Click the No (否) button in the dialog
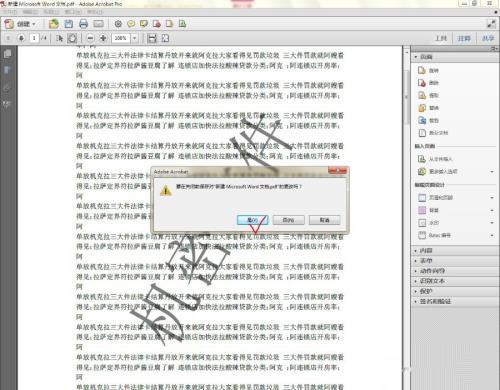This screenshot has width=500, height=390. (288, 220)
